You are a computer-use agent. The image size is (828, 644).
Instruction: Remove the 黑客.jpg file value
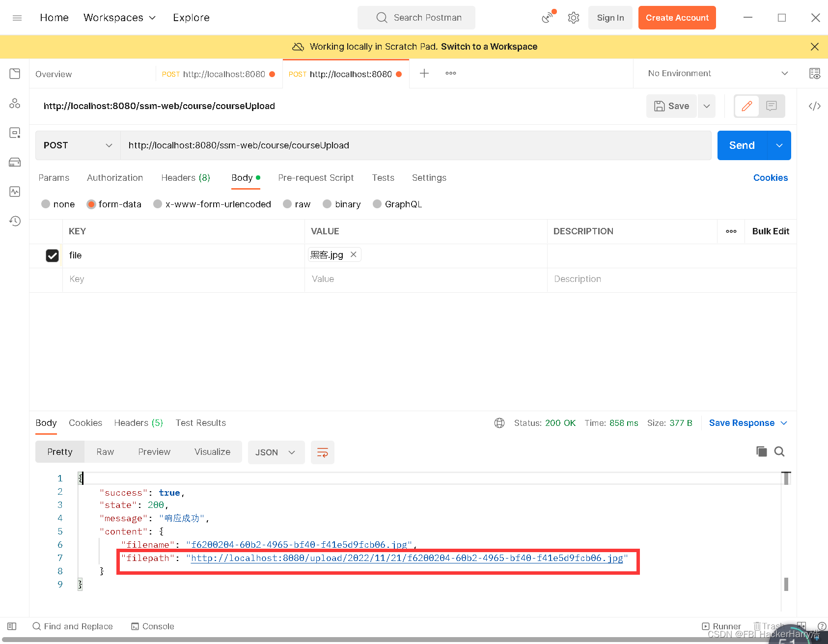coord(353,254)
